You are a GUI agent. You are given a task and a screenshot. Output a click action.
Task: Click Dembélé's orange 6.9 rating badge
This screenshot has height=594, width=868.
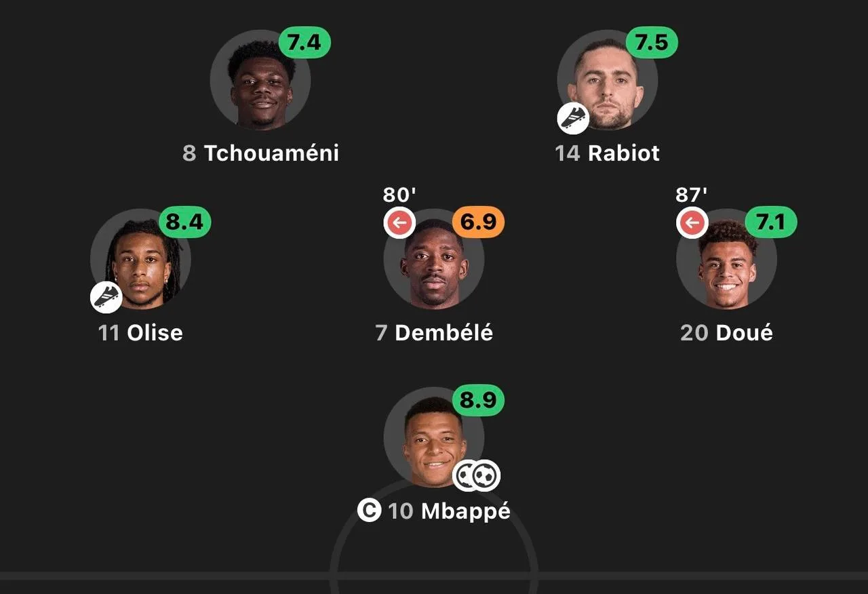pyautogui.click(x=478, y=222)
